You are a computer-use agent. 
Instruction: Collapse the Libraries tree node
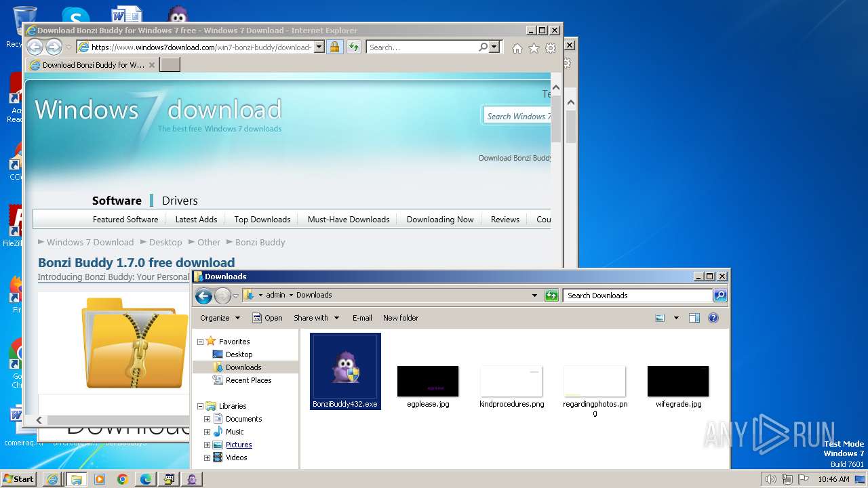(200, 406)
